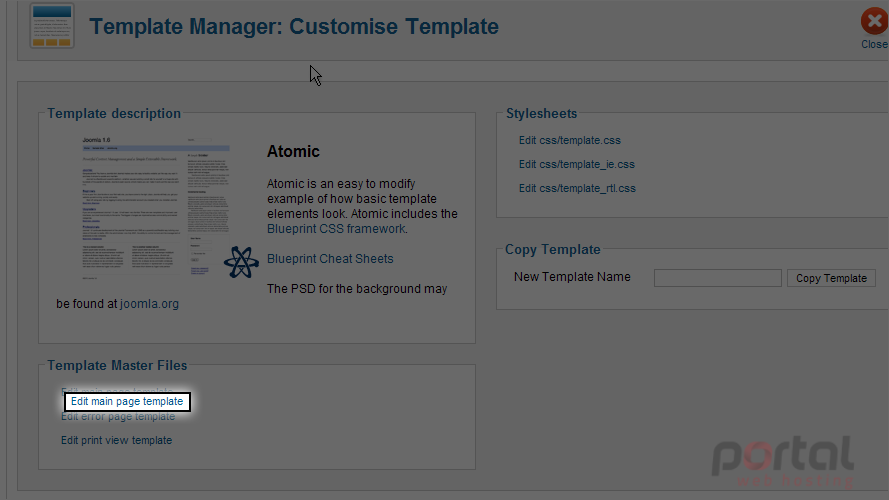Click the Stylesheets heading
The height and width of the screenshot is (500, 889).
click(x=541, y=114)
